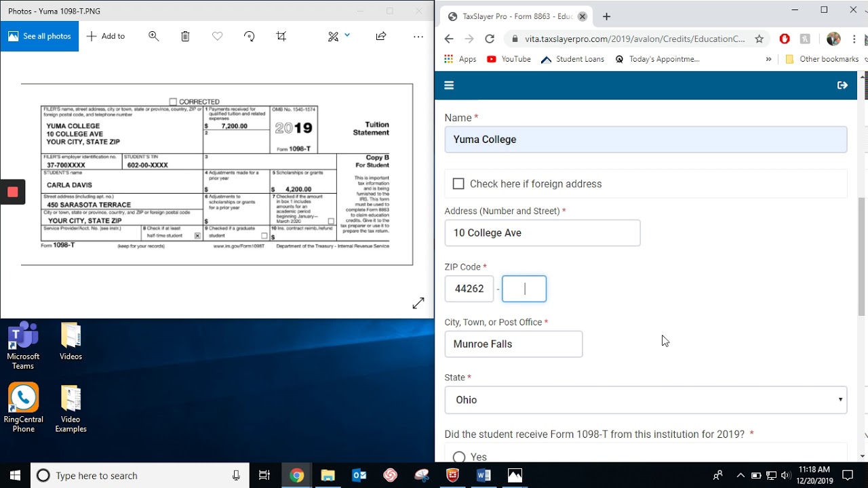Click the Task View icon on taskbar
The image size is (868, 488).
264,475
